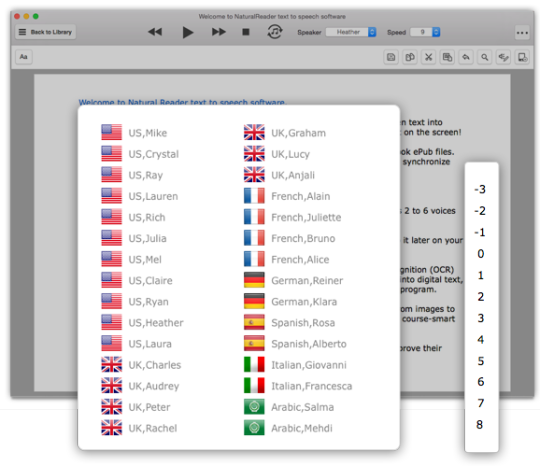
Task: Select German,Klara voice
Action: [x=291, y=302]
